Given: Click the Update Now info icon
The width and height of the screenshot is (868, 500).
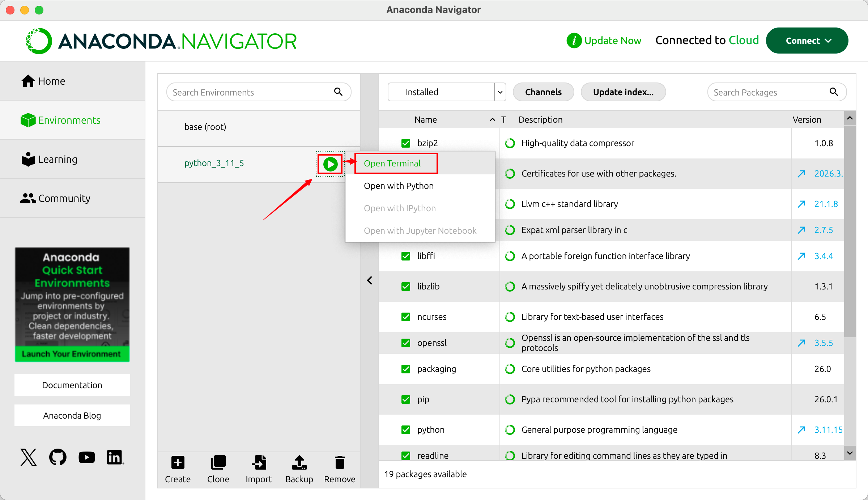Looking at the screenshot, I should 574,41.
